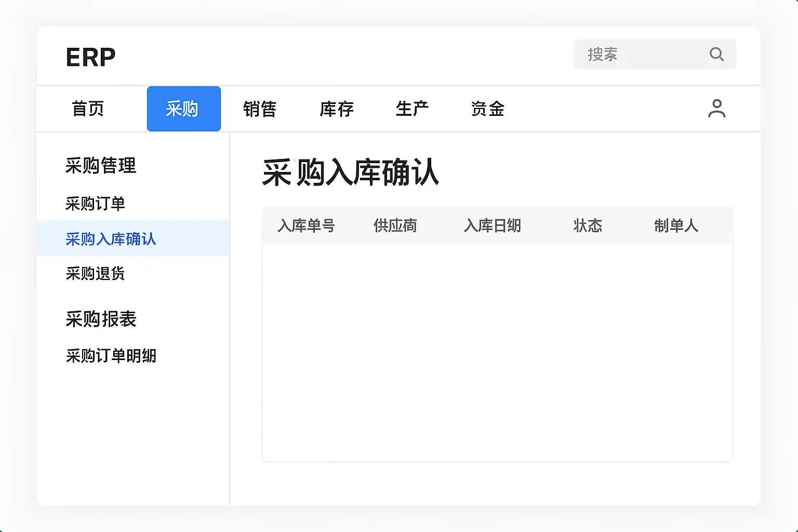Click the 状态 column header
Image resolution: width=798 pixels, height=532 pixels.
click(x=588, y=225)
